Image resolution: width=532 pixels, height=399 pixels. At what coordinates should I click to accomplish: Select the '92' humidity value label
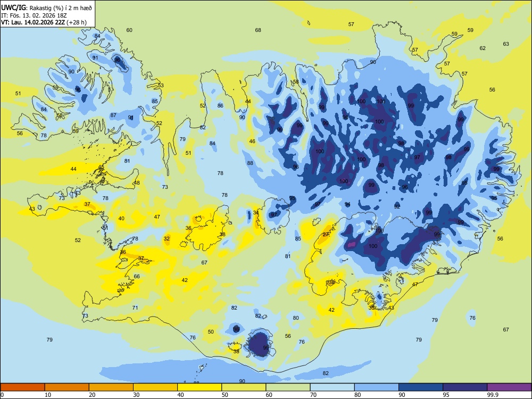point(397,206)
